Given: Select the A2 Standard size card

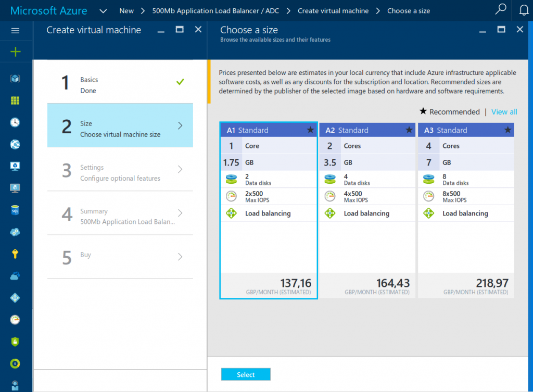Looking at the screenshot, I should pos(367,245).
